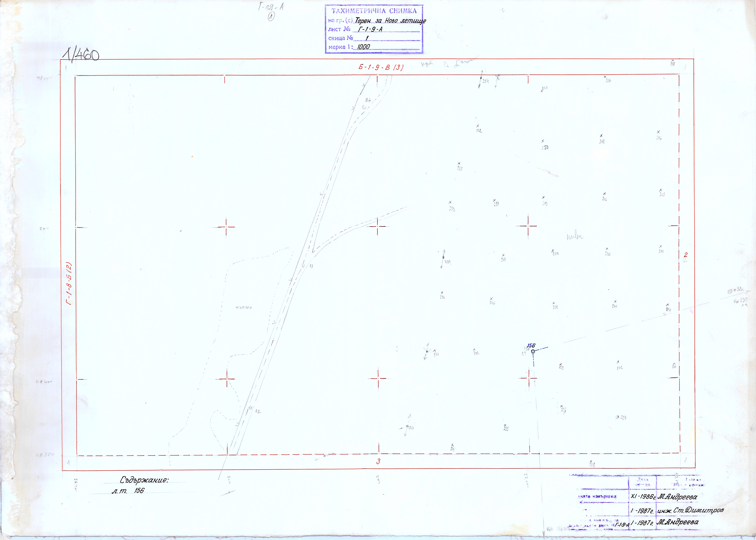The width and height of the screenshot is (756, 540).
Task: Click the 'Съдържание:' heading
Action: 144,480
